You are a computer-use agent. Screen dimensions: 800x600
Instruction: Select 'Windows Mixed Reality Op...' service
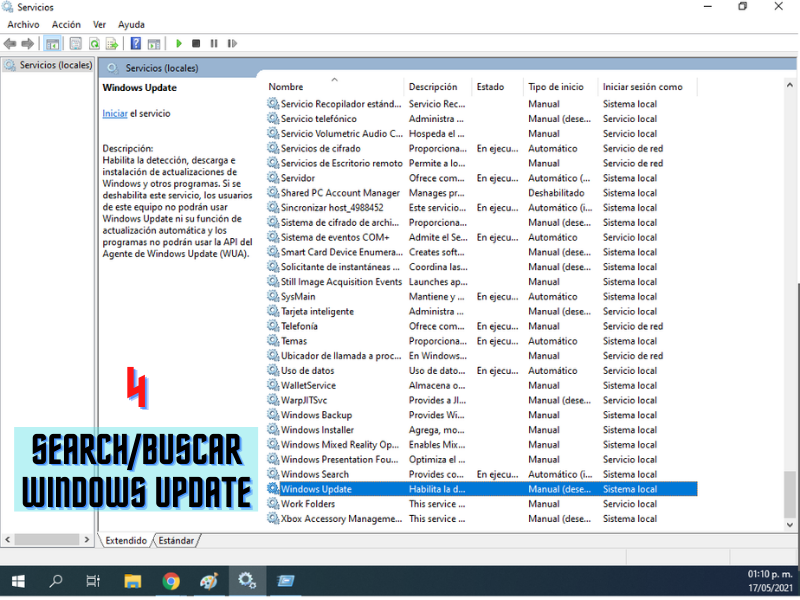pos(340,444)
